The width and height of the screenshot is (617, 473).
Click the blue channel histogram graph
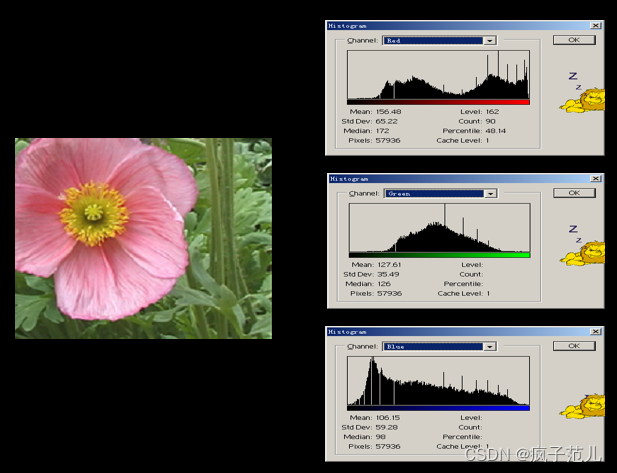coord(438,381)
